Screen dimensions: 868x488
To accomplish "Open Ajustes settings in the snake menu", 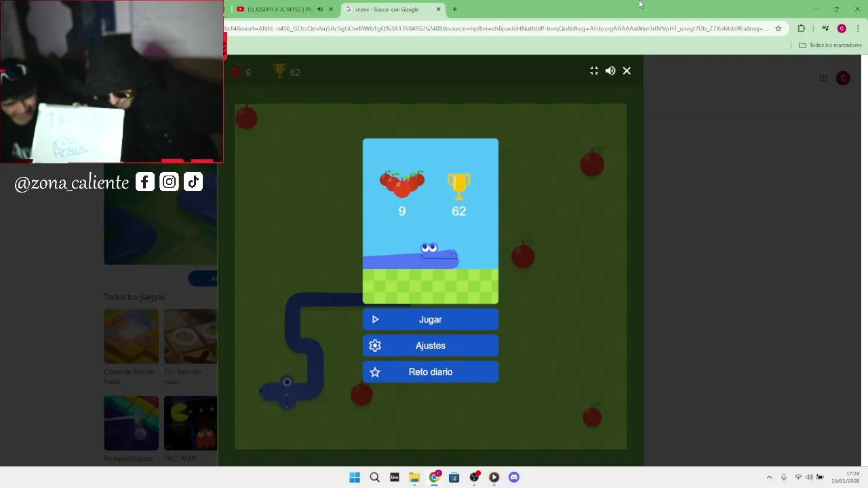I will pos(430,346).
